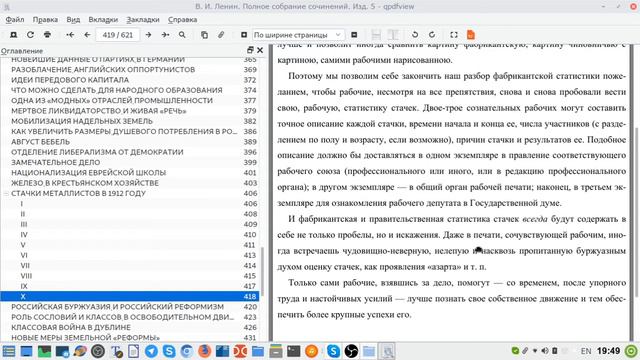The height and width of the screenshot is (360, 640).
Task: Rotate page right icon
Action: [x=432, y=35]
